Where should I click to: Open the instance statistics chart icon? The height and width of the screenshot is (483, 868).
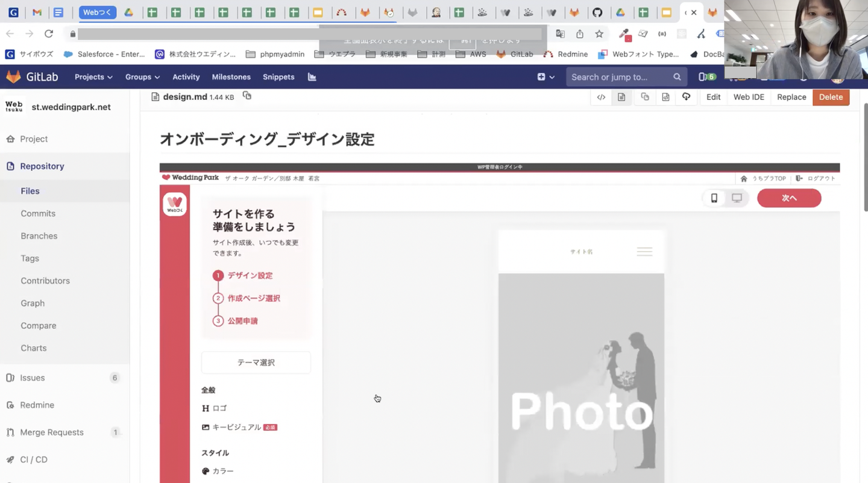[x=312, y=77]
